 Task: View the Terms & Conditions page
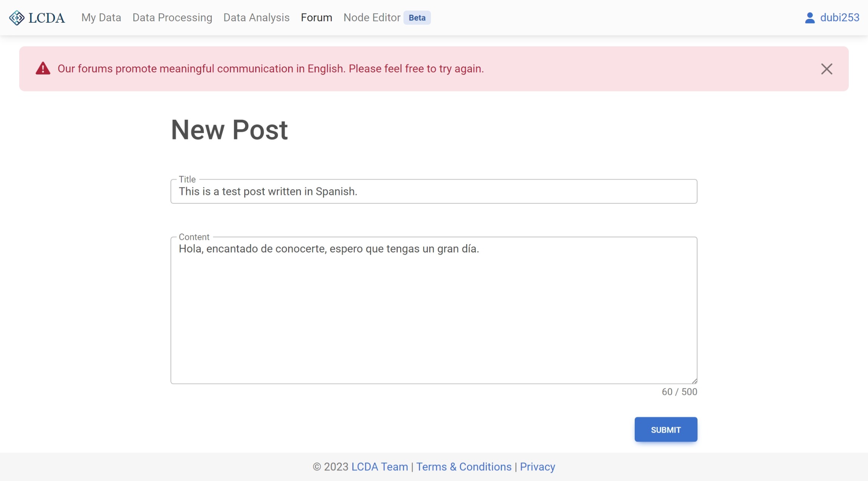pos(464,467)
